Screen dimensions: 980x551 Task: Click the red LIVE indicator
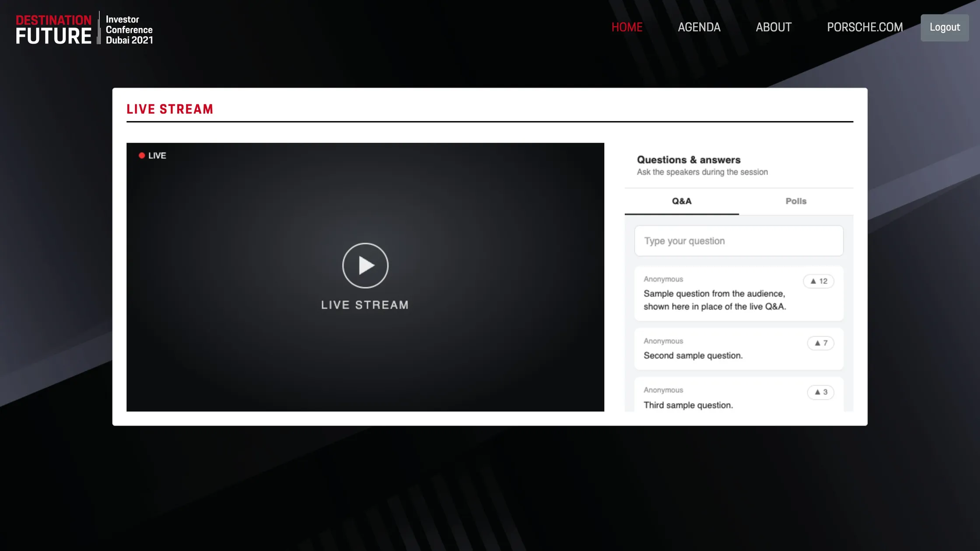pyautogui.click(x=152, y=156)
